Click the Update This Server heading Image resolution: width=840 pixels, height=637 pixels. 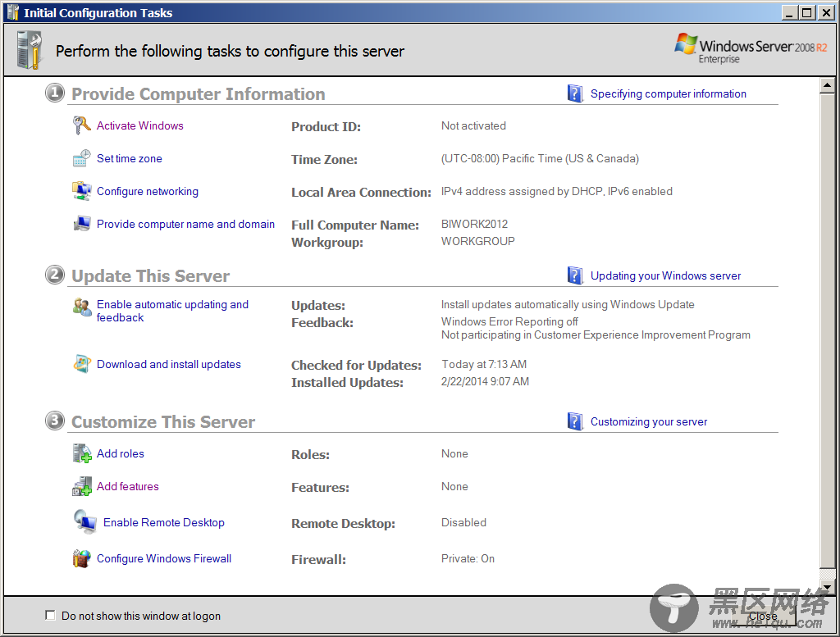(x=151, y=276)
